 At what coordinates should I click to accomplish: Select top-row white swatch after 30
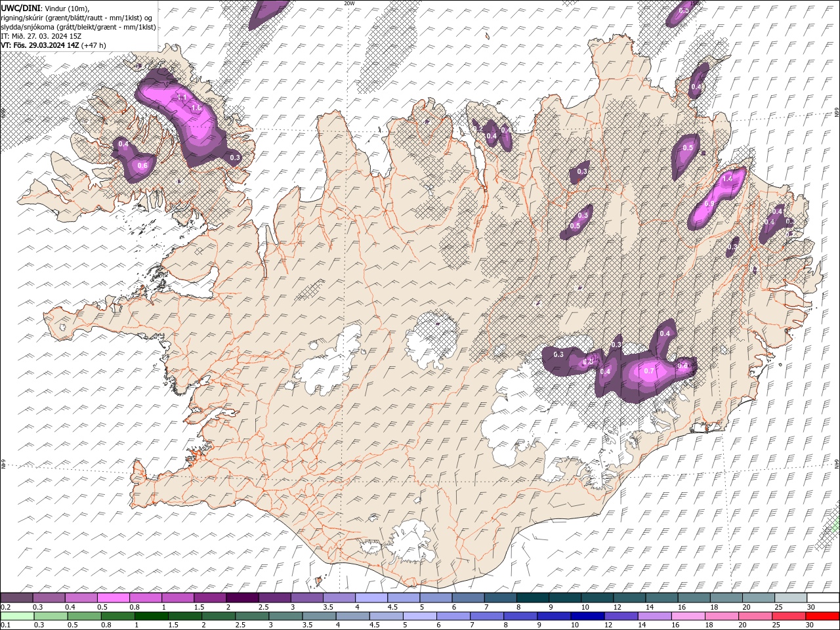(823, 598)
